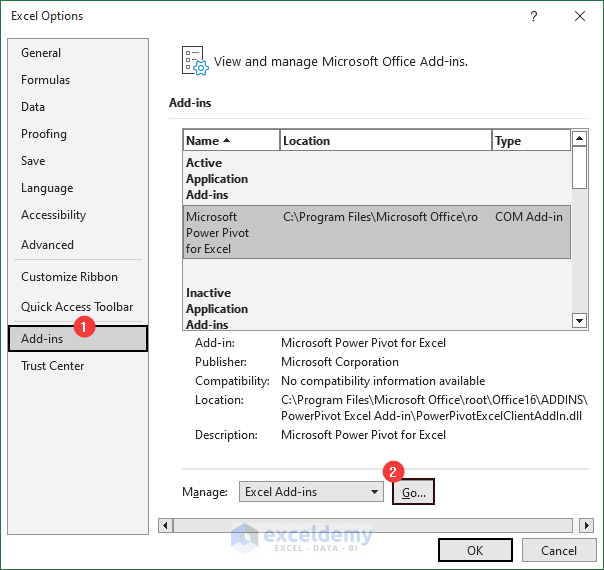Sort add-ins by Type column header
The image size is (604, 570).
point(530,141)
